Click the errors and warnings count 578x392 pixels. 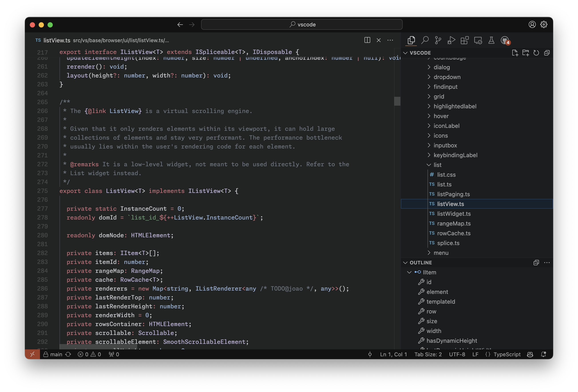coord(89,354)
